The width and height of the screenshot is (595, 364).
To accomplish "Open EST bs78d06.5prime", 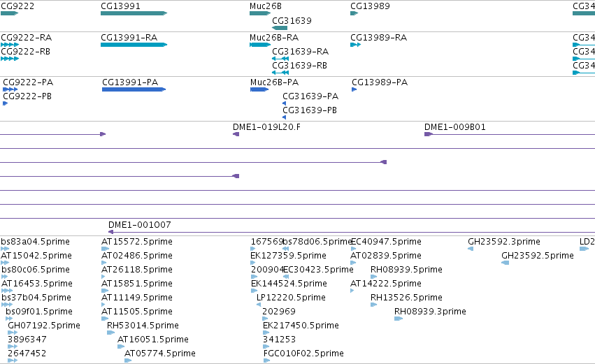I will click(x=317, y=242).
